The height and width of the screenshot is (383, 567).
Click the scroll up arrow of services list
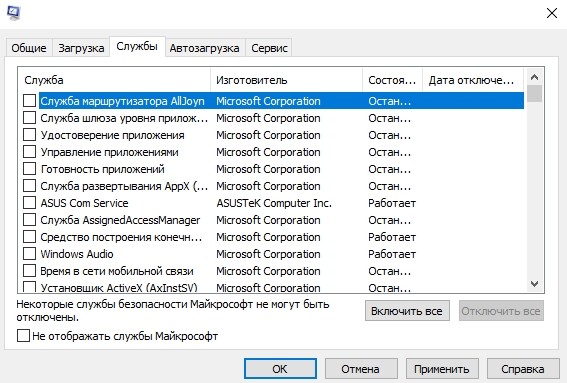point(534,77)
